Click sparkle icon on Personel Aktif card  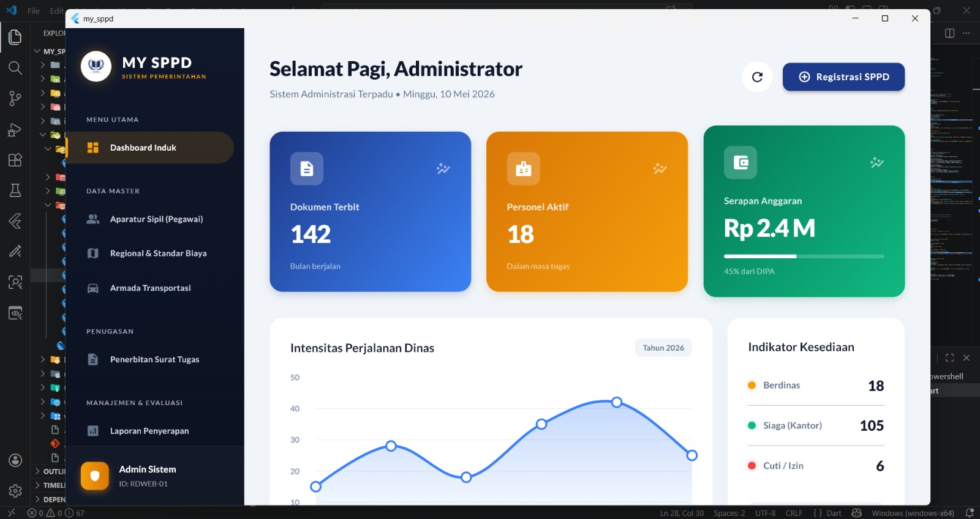click(660, 168)
